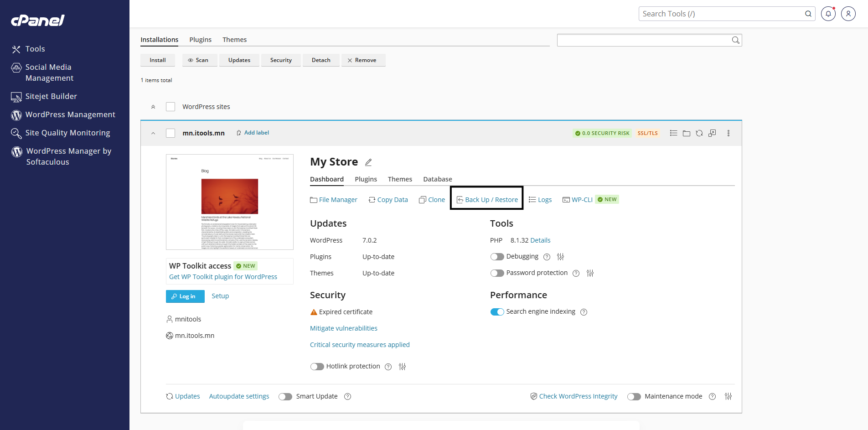Show help for Search engine indexing
Viewport: 868px width, 430px height.
(584, 312)
